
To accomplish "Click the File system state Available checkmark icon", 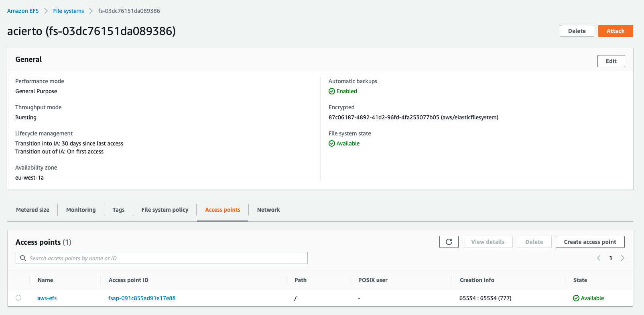I will pyautogui.click(x=332, y=143).
